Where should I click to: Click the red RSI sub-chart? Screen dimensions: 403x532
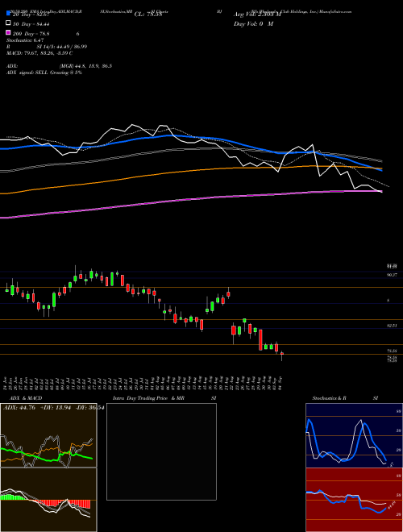(x=354, y=500)
